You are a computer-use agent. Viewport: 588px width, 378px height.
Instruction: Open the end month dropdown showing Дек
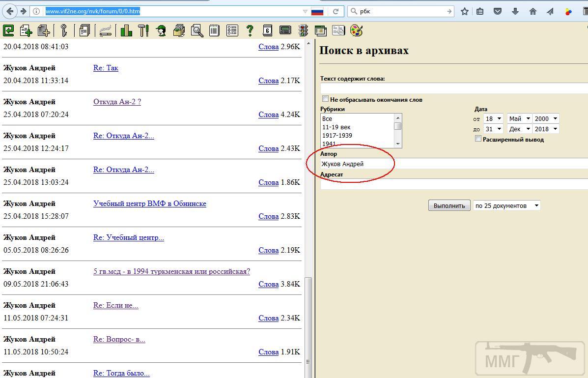pos(519,129)
